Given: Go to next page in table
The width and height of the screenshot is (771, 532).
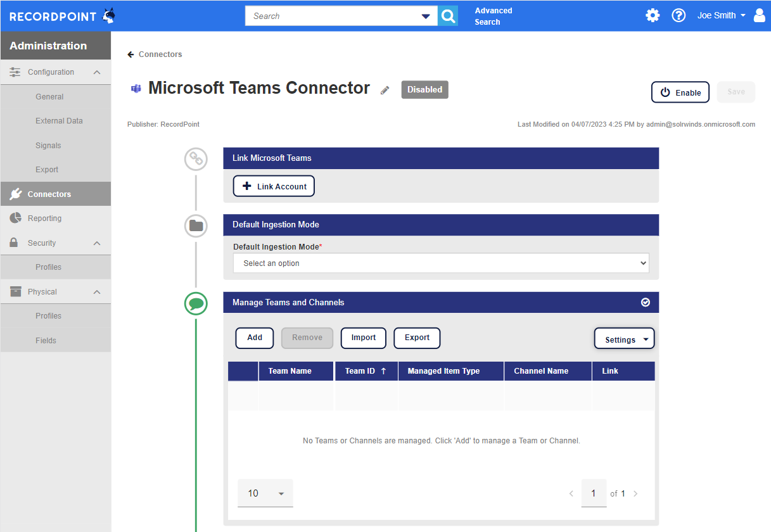Looking at the screenshot, I should (x=635, y=493).
